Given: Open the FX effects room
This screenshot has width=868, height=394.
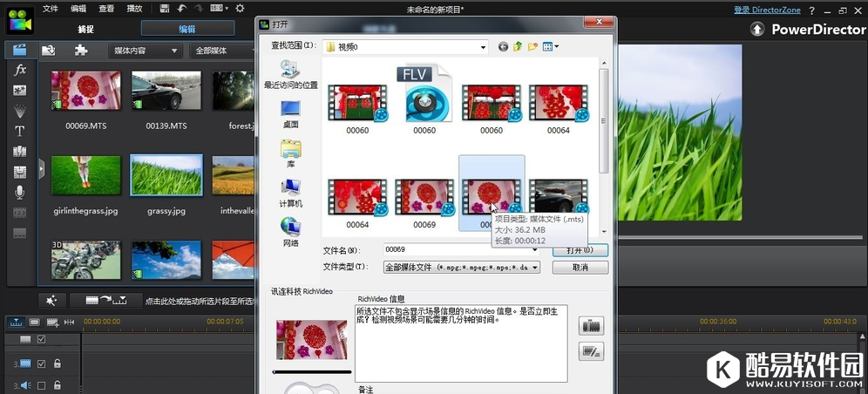Looking at the screenshot, I should pos(19,70).
